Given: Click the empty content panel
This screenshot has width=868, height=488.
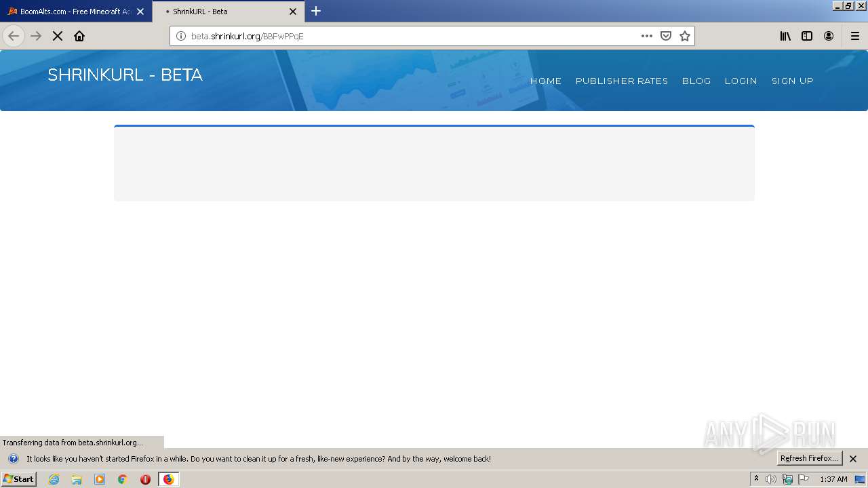Looking at the screenshot, I should coord(434,163).
